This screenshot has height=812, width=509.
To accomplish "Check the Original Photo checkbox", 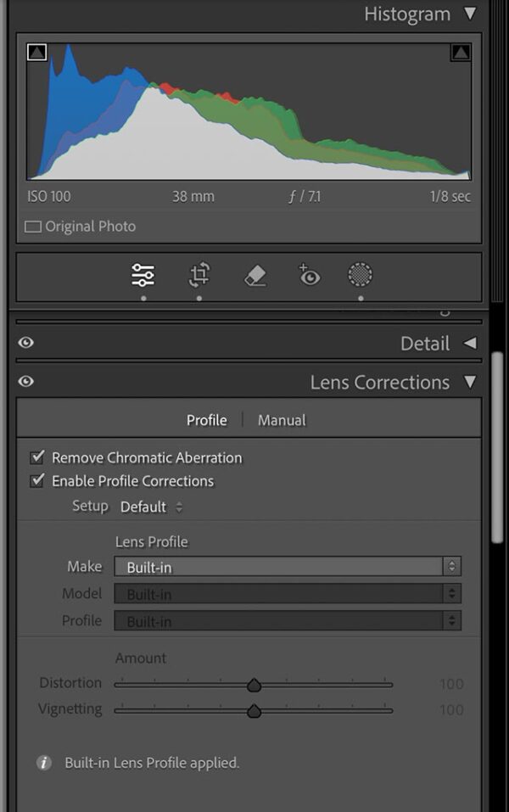I will pos(33,226).
